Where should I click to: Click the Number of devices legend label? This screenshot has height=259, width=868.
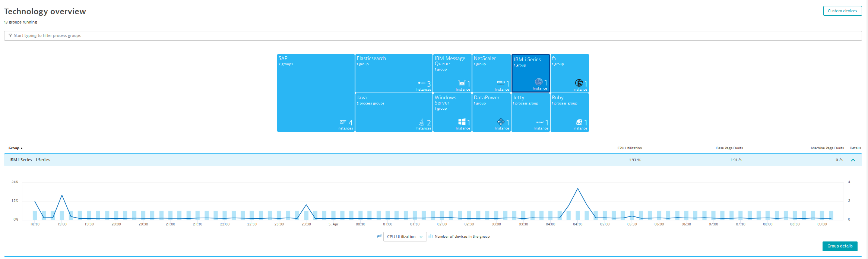(462, 236)
